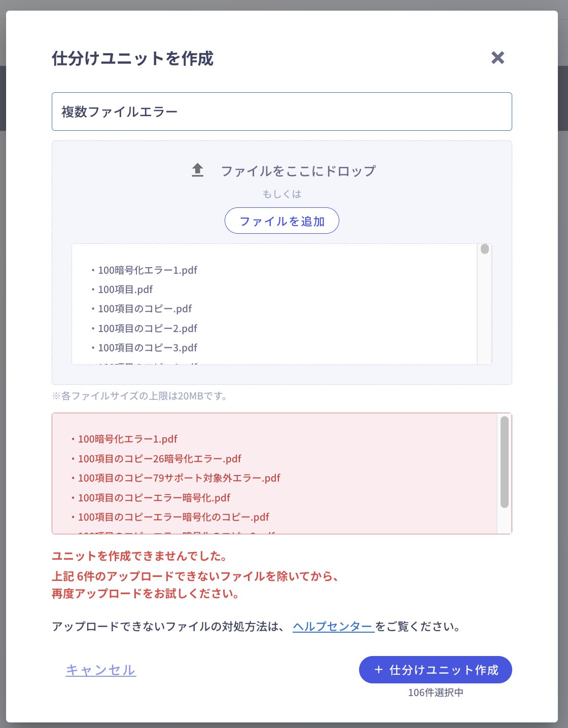Close the 仕分けユニットを作成 dialog with X

coord(498,58)
